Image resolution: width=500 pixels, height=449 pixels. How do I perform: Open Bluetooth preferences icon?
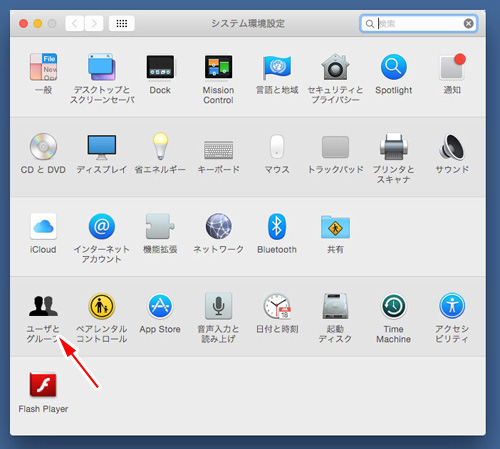pyautogui.click(x=277, y=226)
